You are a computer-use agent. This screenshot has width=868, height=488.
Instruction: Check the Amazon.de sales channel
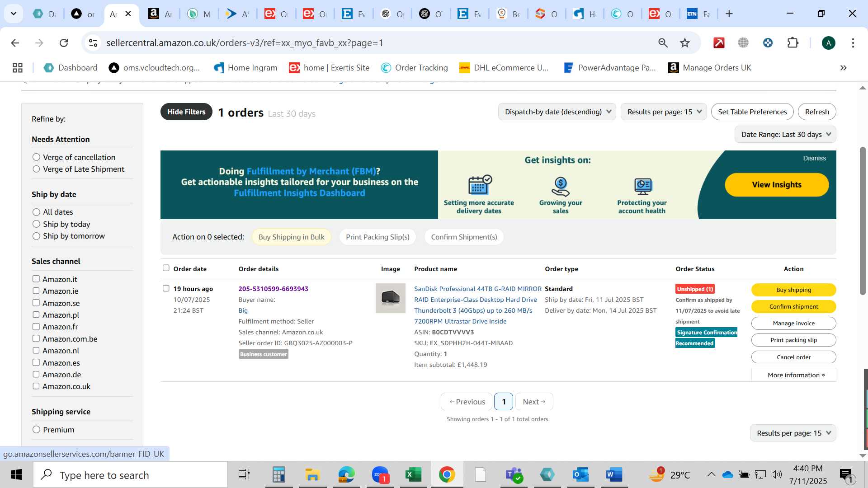[36, 374]
